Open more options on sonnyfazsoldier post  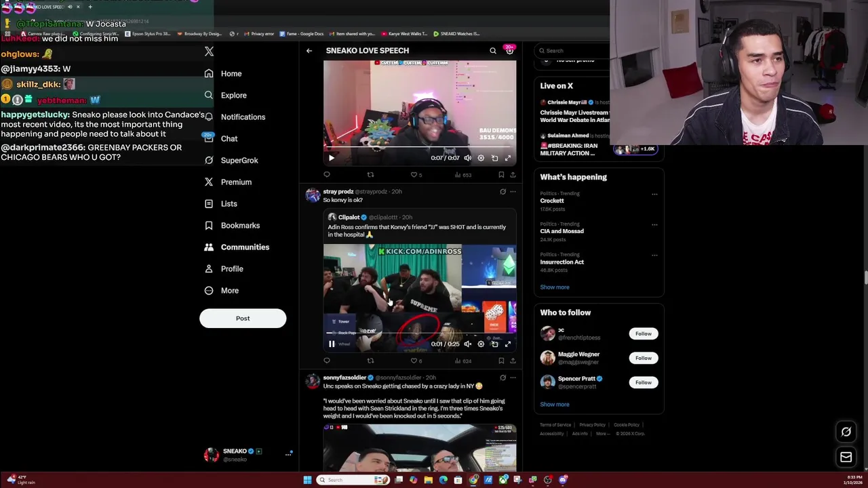click(513, 378)
